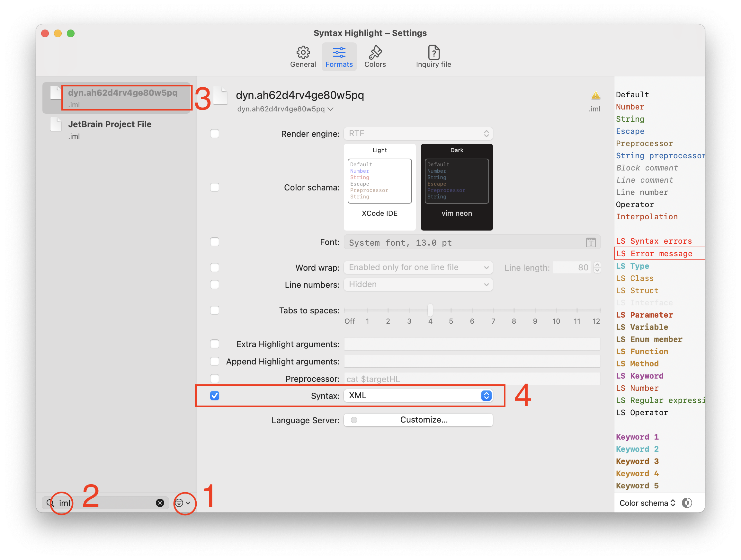
Task: Click the Line length stepper
Action: coord(597,267)
